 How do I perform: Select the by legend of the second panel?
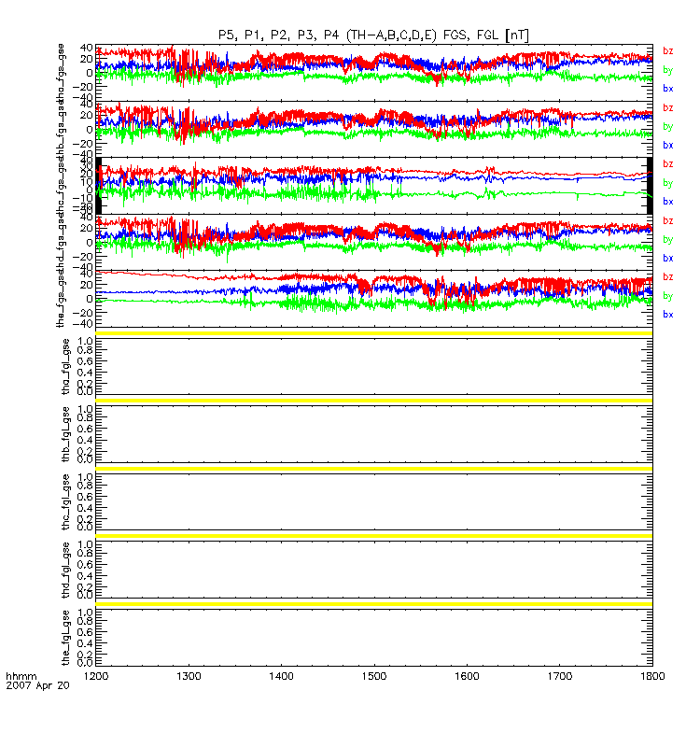click(668, 127)
